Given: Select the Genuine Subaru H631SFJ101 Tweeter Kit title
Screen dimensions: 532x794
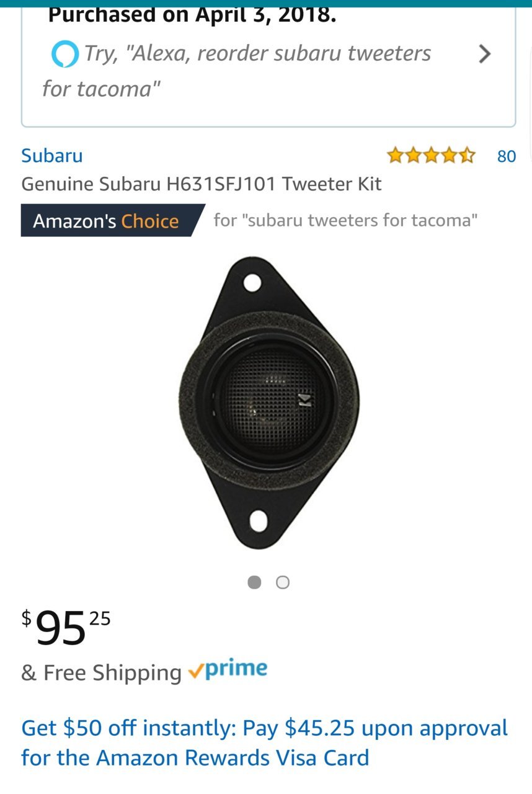Looking at the screenshot, I should coord(202,184).
